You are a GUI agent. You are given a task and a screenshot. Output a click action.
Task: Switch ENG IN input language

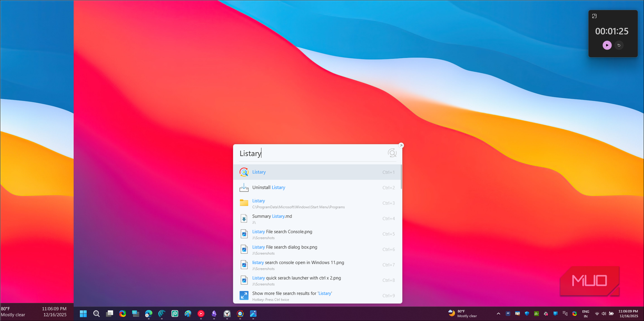[x=585, y=314]
